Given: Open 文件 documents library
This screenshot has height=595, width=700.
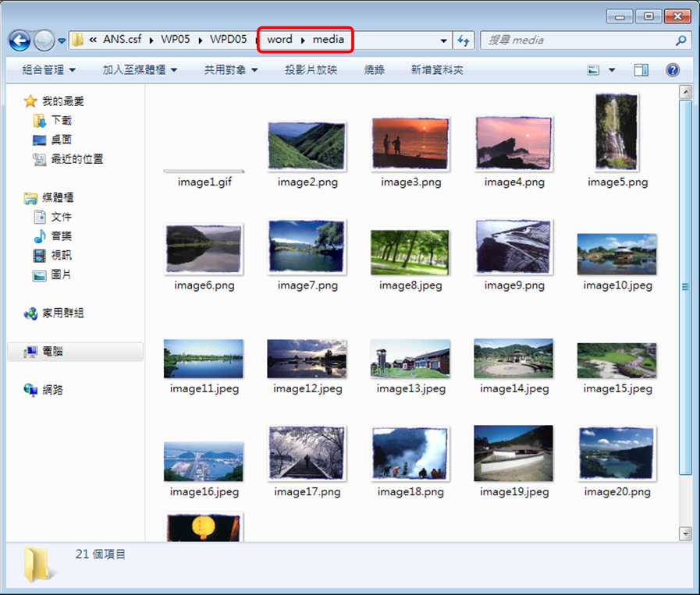Looking at the screenshot, I should (x=52, y=217).
